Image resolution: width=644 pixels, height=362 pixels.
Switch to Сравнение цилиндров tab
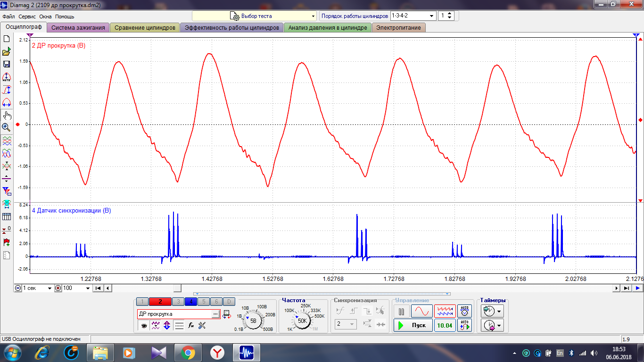coord(145,28)
